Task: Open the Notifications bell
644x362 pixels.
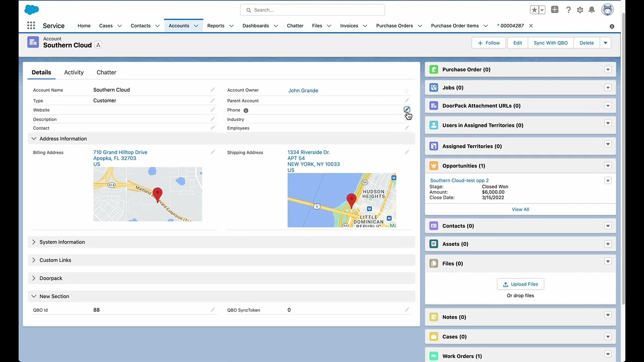Action: (x=592, y=10)
